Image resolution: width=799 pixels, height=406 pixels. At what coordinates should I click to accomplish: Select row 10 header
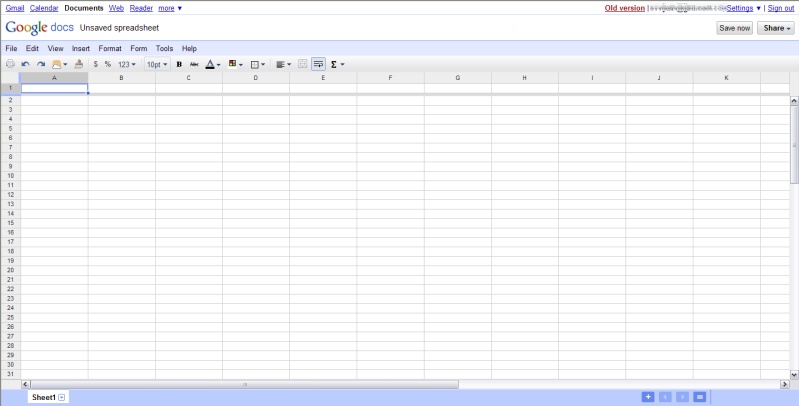(x=10, y=176)
